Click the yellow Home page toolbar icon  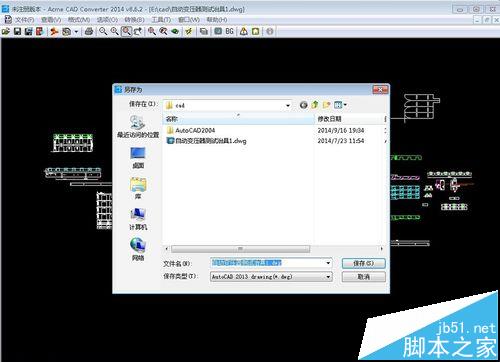click(255, 31)
